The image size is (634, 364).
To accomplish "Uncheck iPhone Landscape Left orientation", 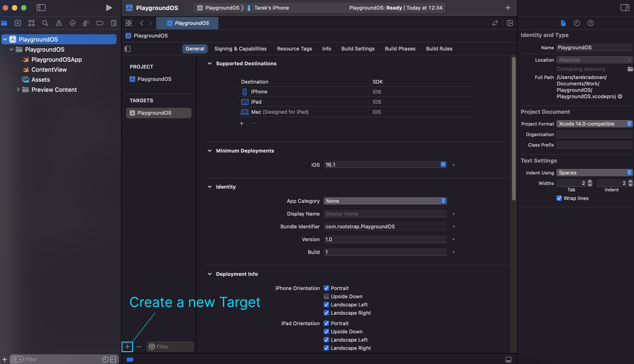I will click(x=327, y=305).
